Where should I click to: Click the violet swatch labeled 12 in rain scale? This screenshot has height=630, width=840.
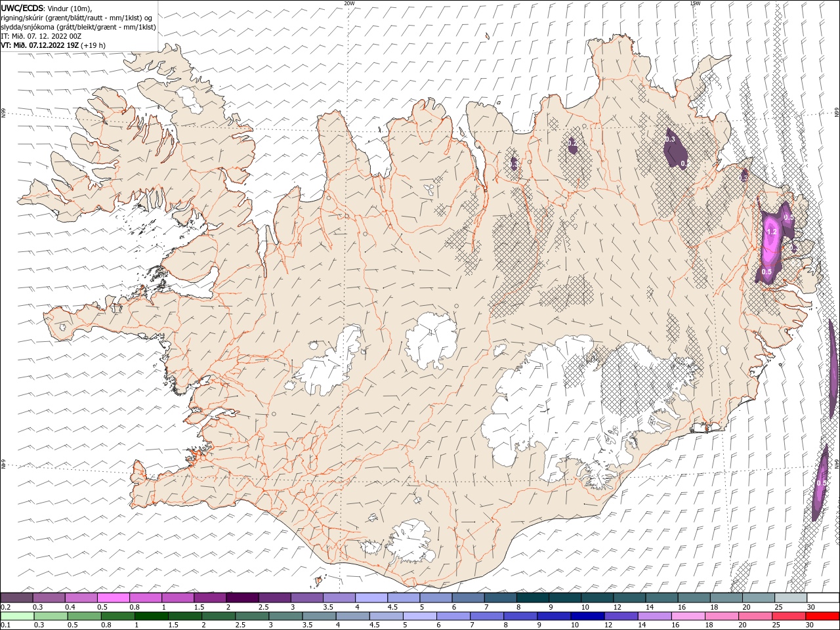pos(621,616)
